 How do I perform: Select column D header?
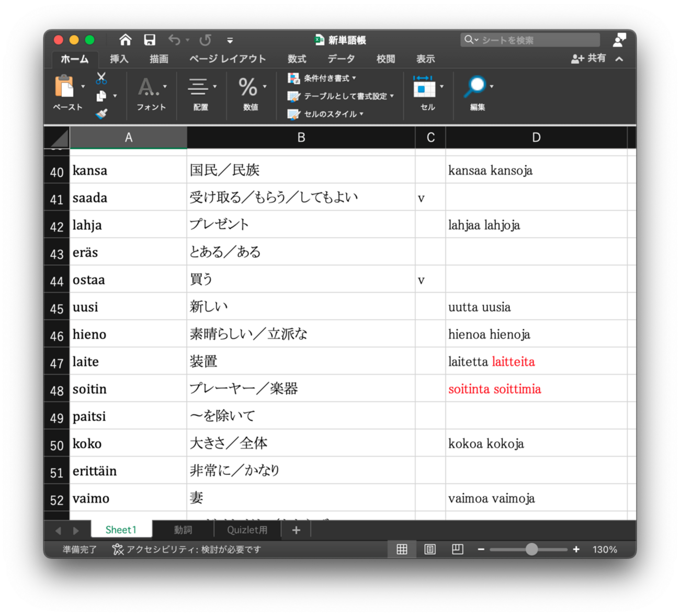click(536, 138)
